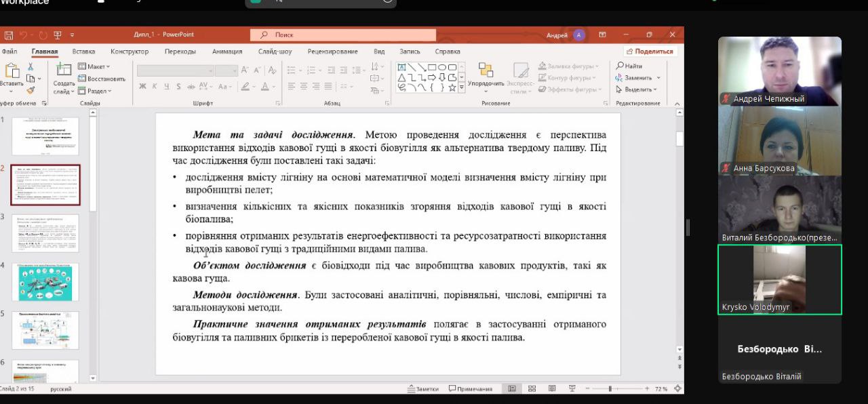
Task: Open the Arrange (Упорядочить) menu
Action: (x=486, y=76)
